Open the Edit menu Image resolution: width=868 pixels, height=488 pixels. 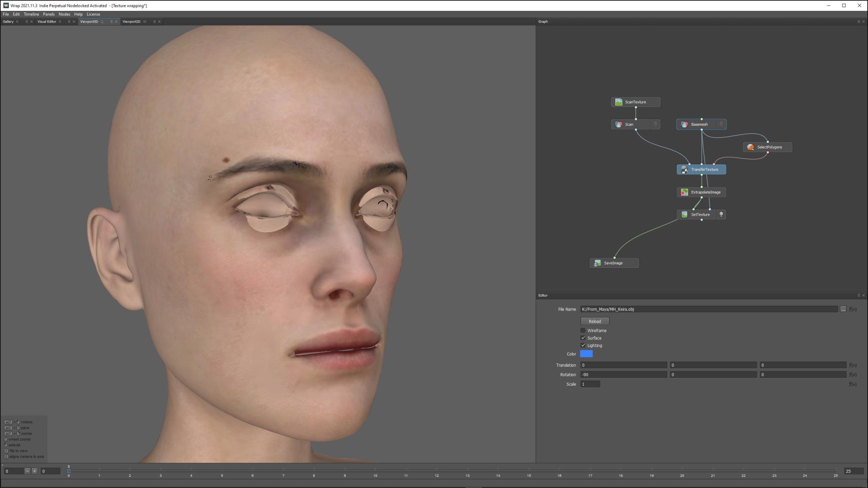click(x=16, y=14)
